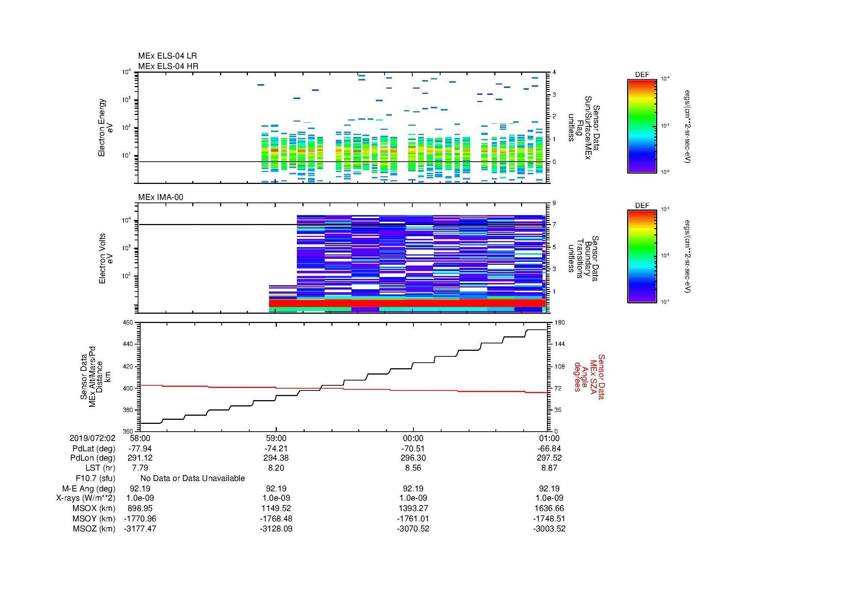The height and width of the screenshot is (613, 868).
Task: Click the LST value 7.79
Action: tap(140, 468)
